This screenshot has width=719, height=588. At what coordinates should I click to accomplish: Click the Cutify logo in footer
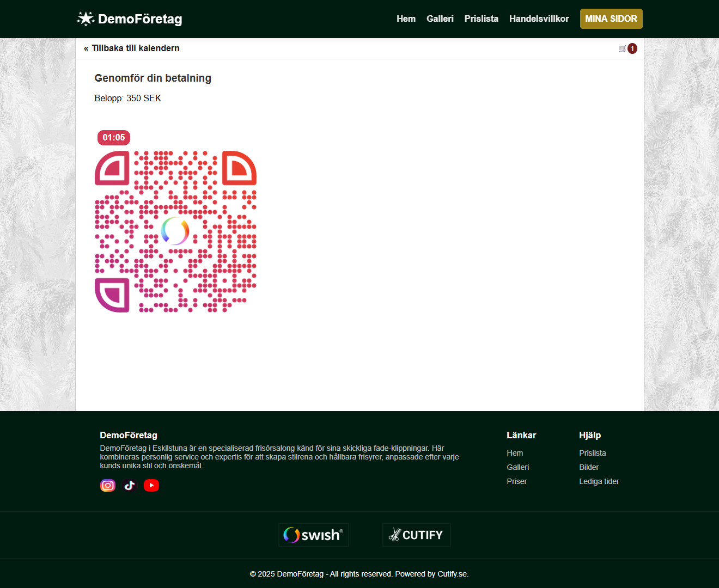(x=417, y=535)
